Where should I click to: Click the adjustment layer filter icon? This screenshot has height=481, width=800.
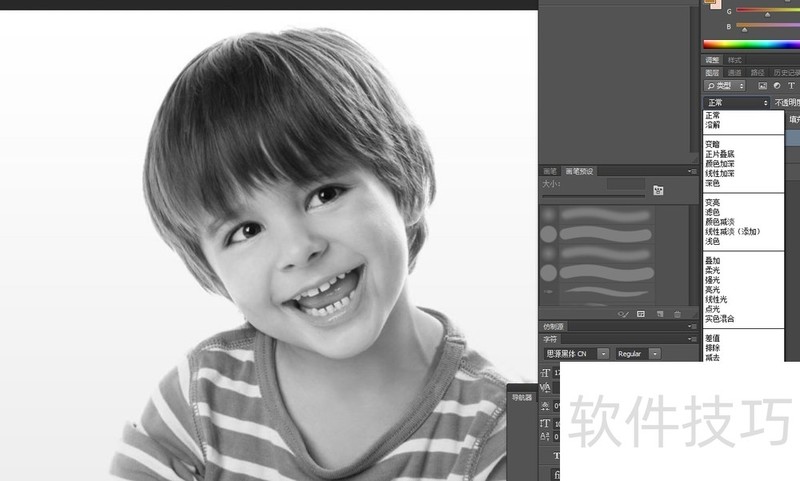(x=777, y=86)
